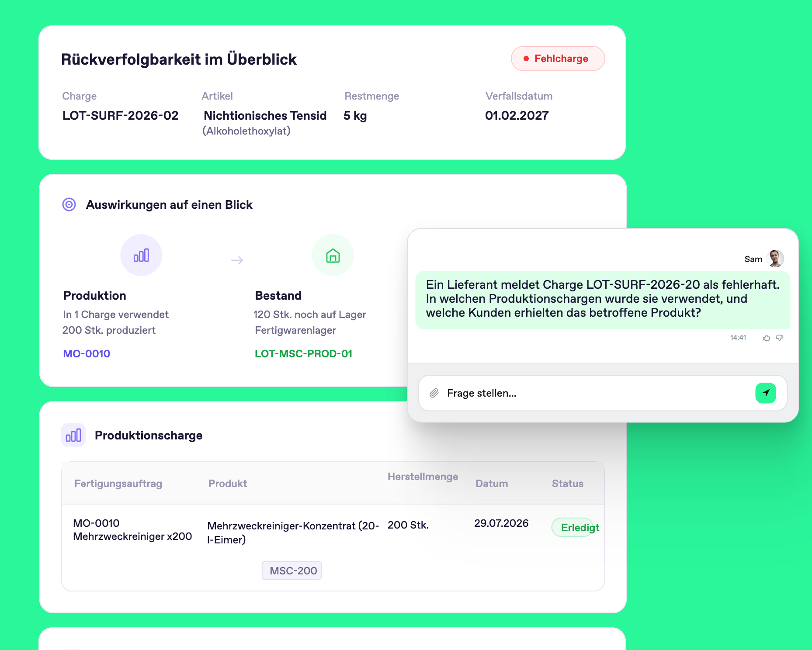This screenshot has width=812, height=650.
Task: Click the Fehlcharge status badge
Action: tap(558, 59)
